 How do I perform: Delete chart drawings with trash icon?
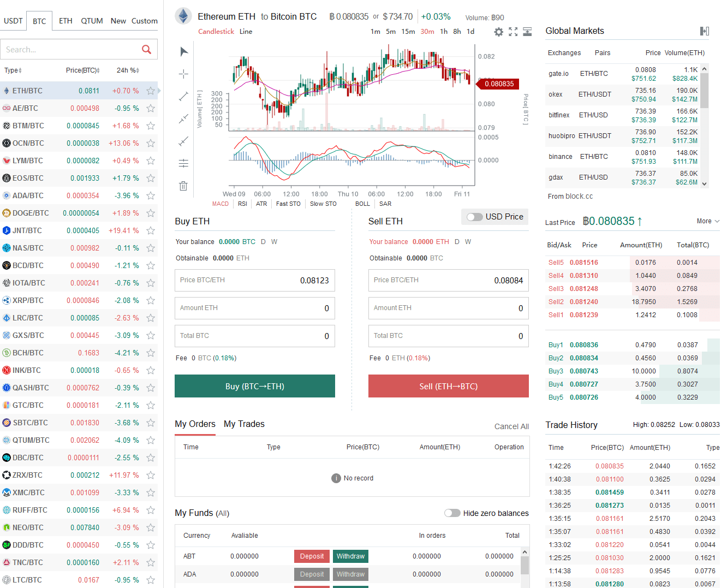pyautogui.click(x=183, y=186)
